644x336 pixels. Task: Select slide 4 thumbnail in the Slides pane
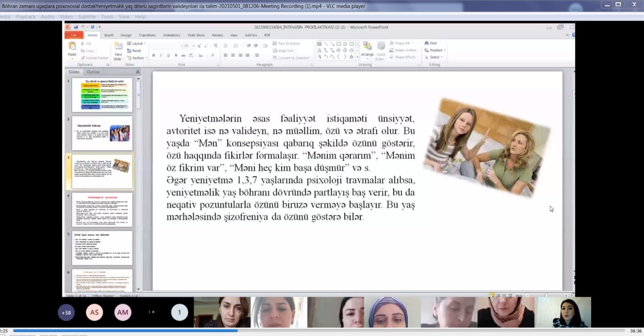point(102,210)
